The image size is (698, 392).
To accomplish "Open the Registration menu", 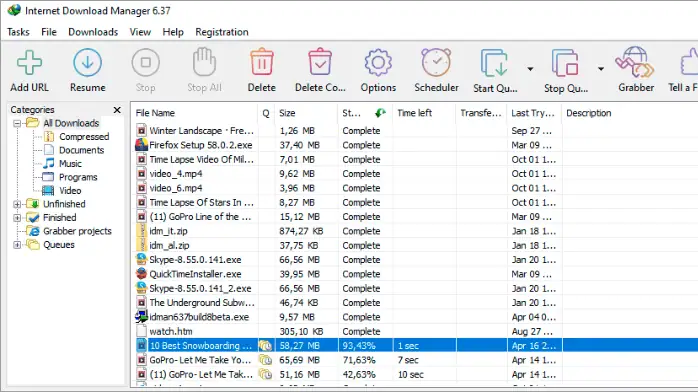I will 222,32.
